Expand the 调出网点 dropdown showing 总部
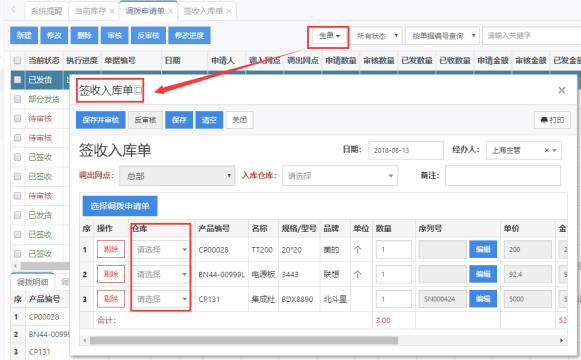This screenshot has height=360, width=581. click(x=177, y=176)
